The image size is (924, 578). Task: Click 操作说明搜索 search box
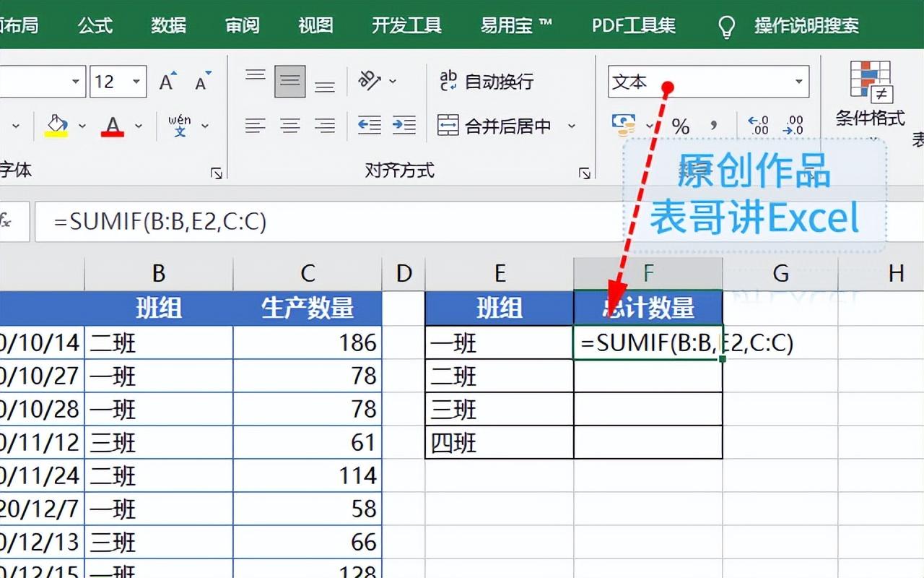point(807,26)
